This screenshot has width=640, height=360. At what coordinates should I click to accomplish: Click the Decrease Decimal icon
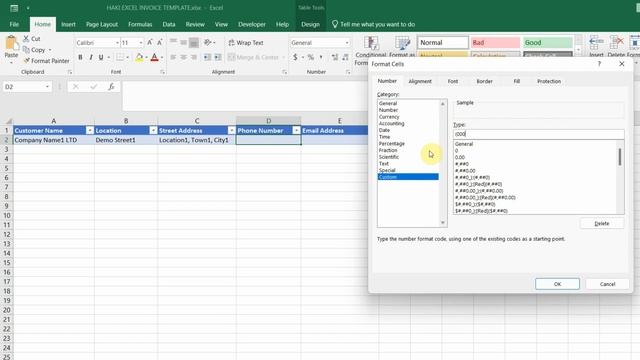pyautogui.click(x=345, y=57)
